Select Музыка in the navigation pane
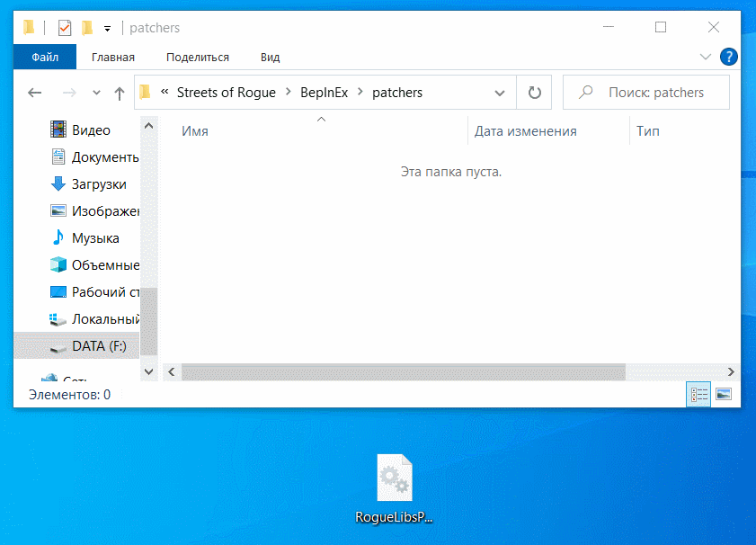 pyautogui.click(x=84, y=237)
